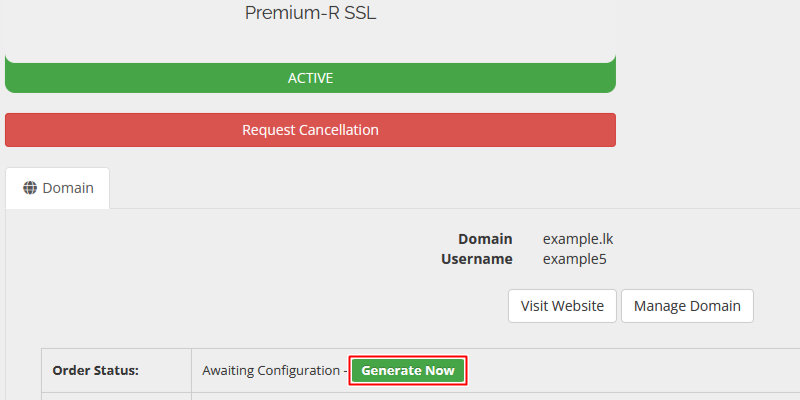Click the Order Status label cell

pos(116,370)
